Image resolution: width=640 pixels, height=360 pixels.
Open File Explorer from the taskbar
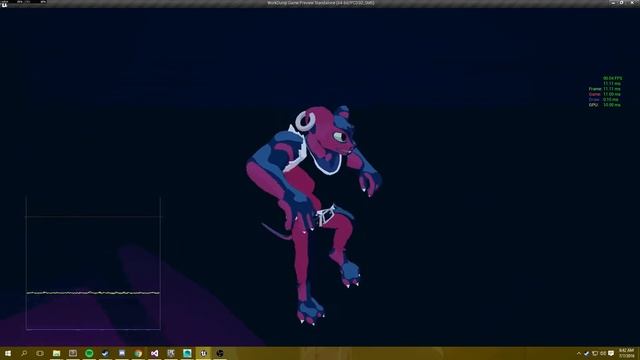[x=56, y=353]
